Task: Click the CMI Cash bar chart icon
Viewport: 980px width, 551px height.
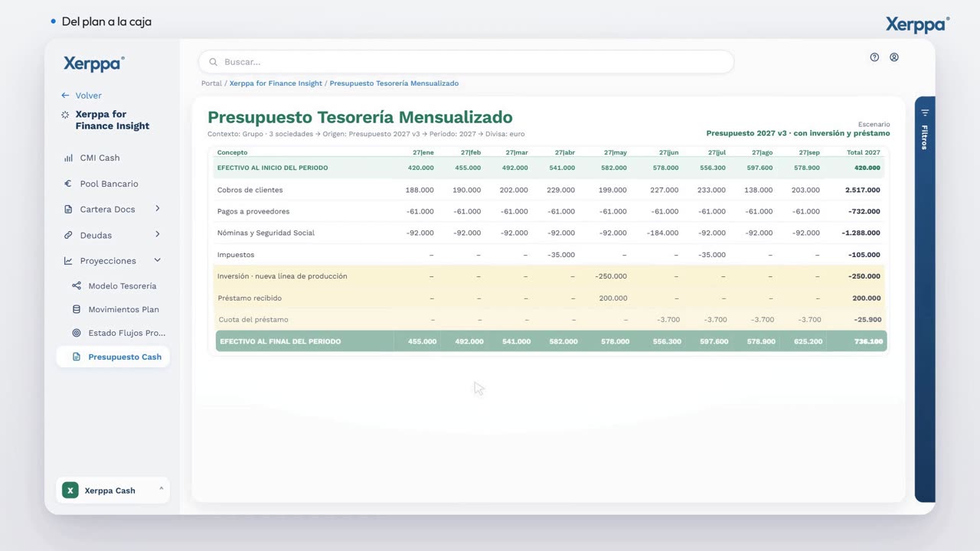Action: tap(68, 158)
